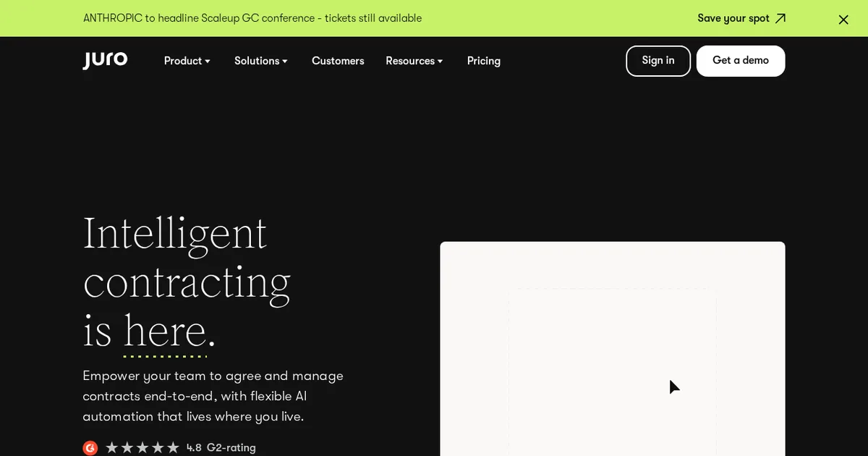868x456 pixels.
Task: Go to the Customers page
Action: click(338, 61)
